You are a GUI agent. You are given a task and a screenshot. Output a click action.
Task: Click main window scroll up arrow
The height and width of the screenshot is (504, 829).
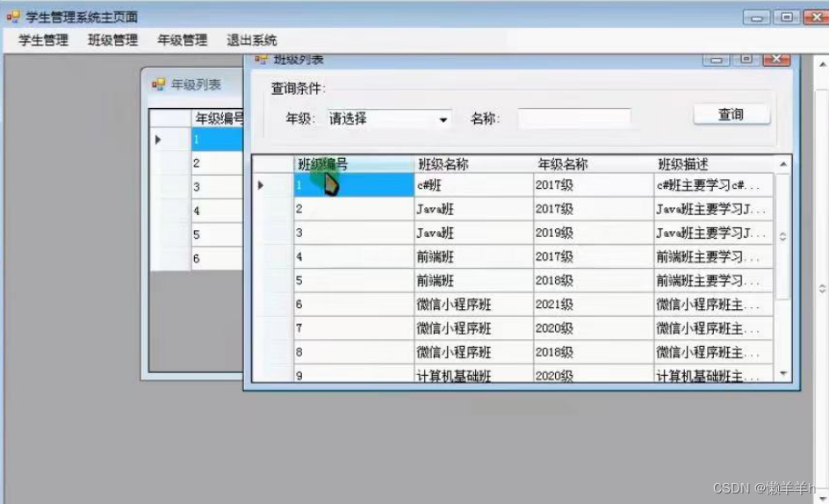click(x=822, y=64)
